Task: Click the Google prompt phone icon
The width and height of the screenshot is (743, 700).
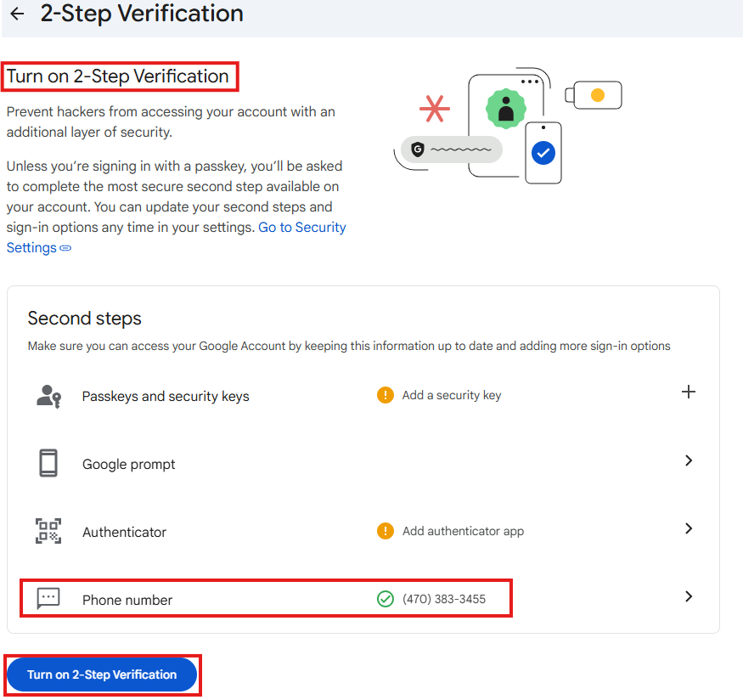Action: coord(48,464)
